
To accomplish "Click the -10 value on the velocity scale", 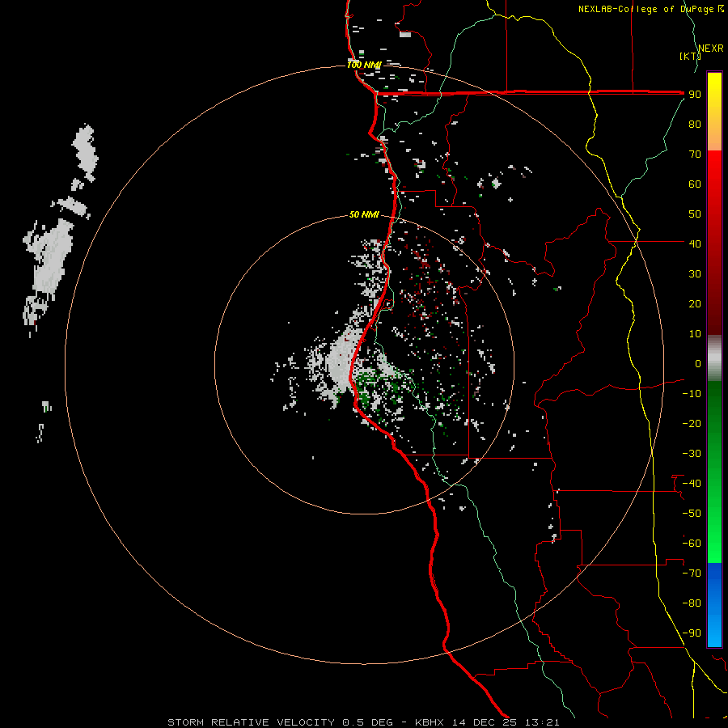I will pos(692,394).
